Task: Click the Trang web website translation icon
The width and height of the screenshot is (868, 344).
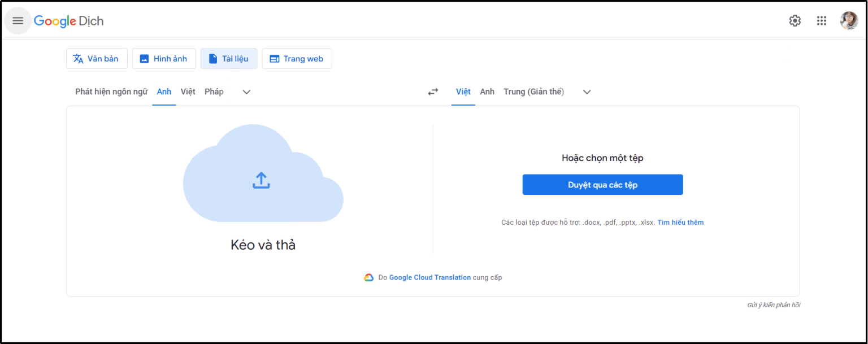Action: pyautogui.click(x=275, y=58)
